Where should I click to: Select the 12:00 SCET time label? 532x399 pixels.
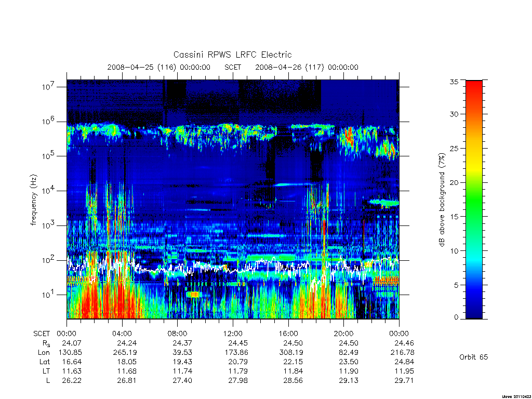coord(233,334)
